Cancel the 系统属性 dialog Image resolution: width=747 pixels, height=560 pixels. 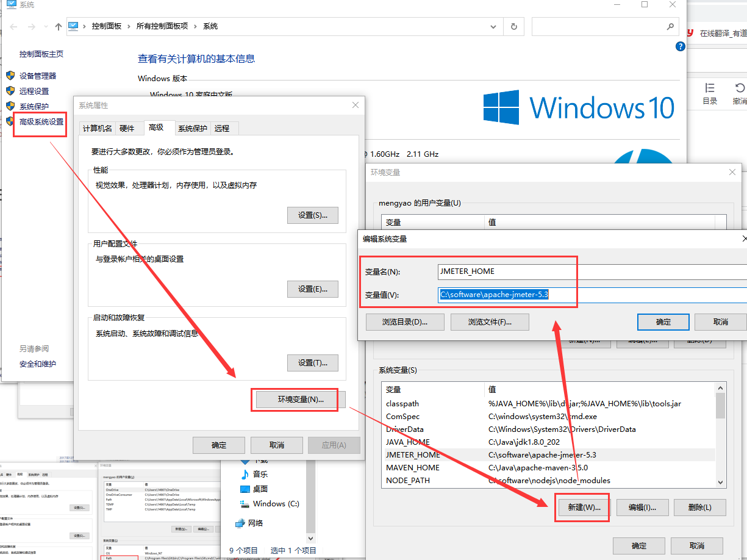277,445
